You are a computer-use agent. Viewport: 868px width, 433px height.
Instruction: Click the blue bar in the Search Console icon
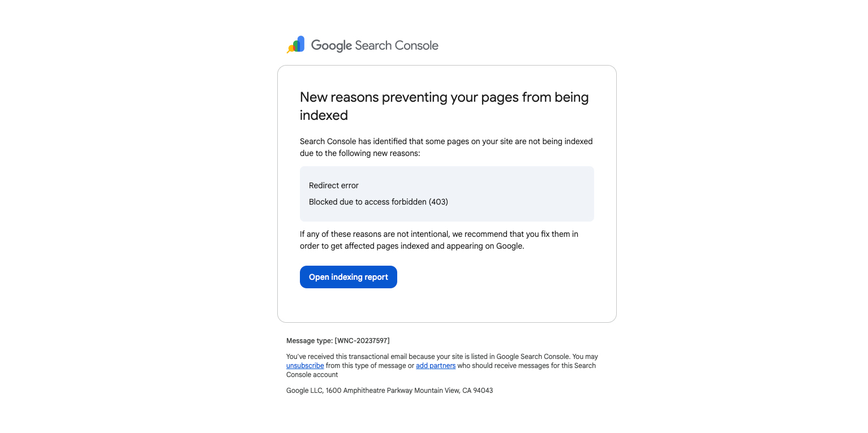tap(302, 43)
